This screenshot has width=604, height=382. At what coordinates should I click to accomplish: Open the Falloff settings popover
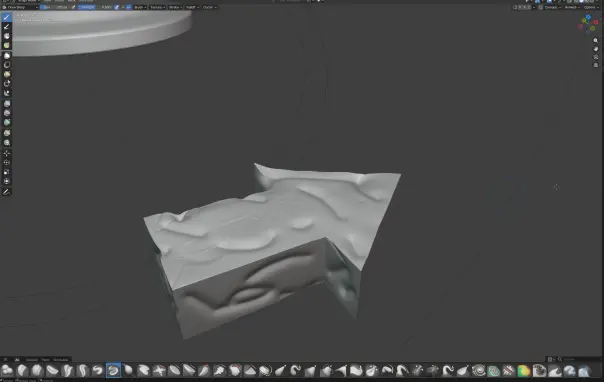pos(193,7)
